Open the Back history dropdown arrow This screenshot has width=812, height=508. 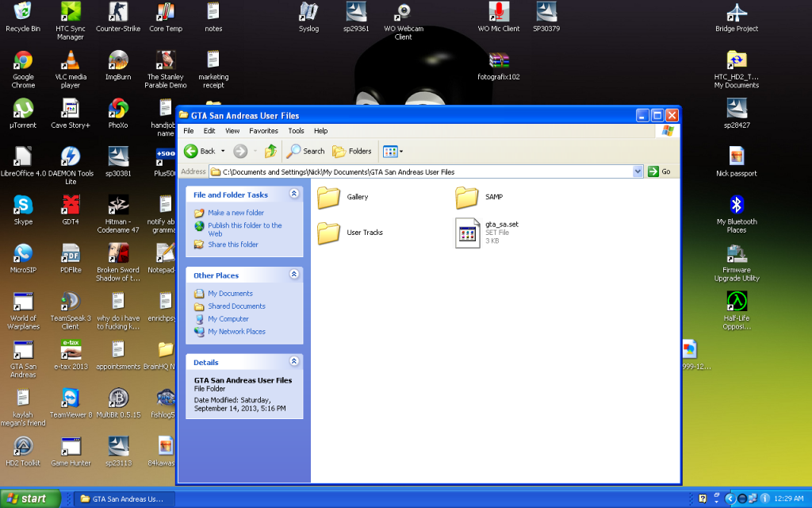coord(223,152)
